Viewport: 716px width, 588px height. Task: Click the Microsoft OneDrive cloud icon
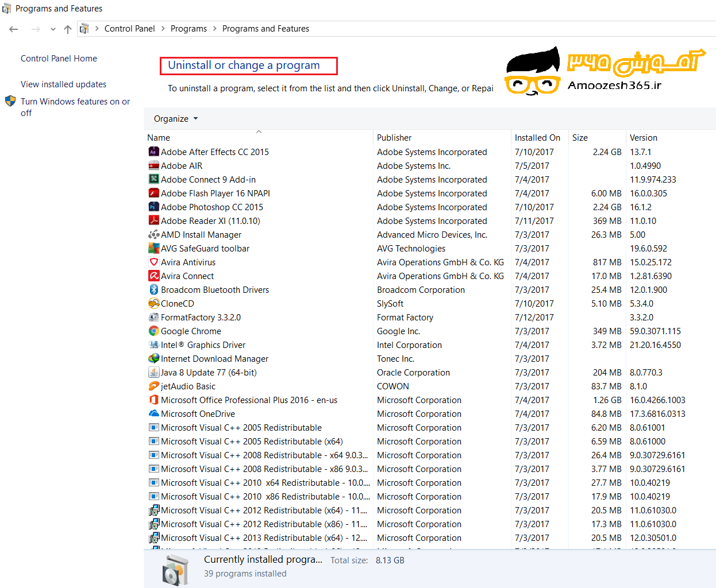click(153, 413)
